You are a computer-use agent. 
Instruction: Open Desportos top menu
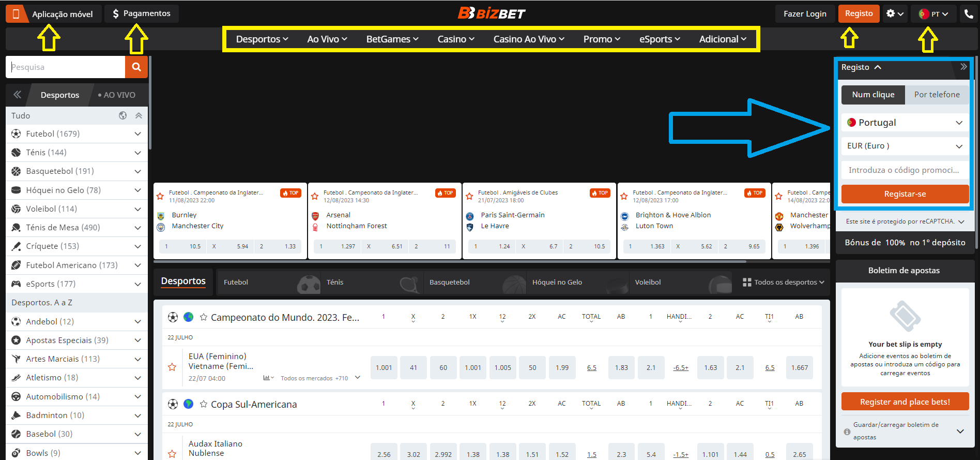point(262,39)
